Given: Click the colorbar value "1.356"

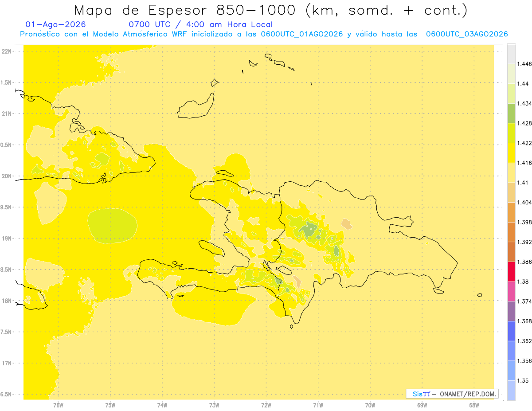Looking at the screenshot, I should [x=524, y=361].
